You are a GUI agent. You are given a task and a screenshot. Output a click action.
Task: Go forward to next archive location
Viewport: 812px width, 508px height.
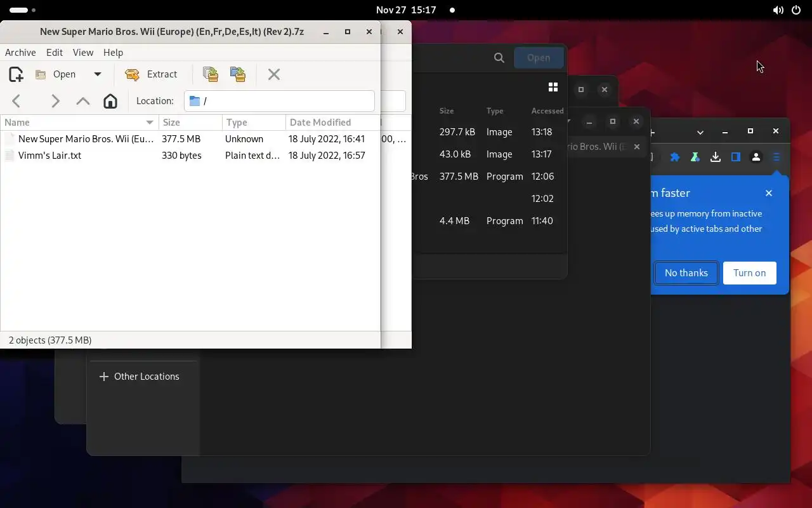(x=55, y=101)
